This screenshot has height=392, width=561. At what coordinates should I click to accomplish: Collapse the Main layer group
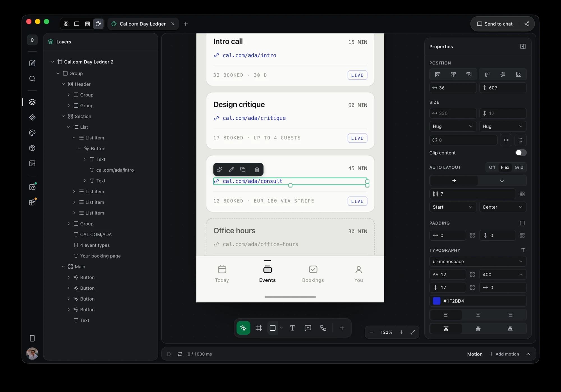click(63, 267)
